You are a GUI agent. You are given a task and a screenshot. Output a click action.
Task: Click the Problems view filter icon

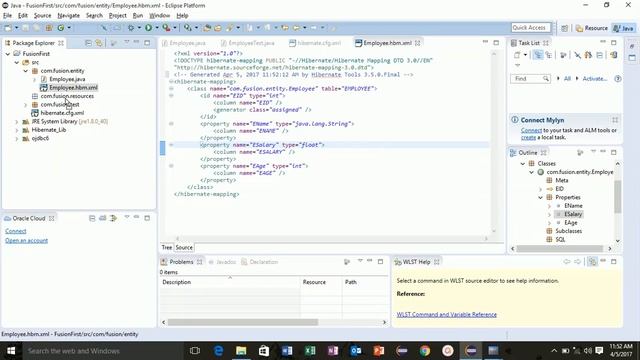[x=347, y=262]
